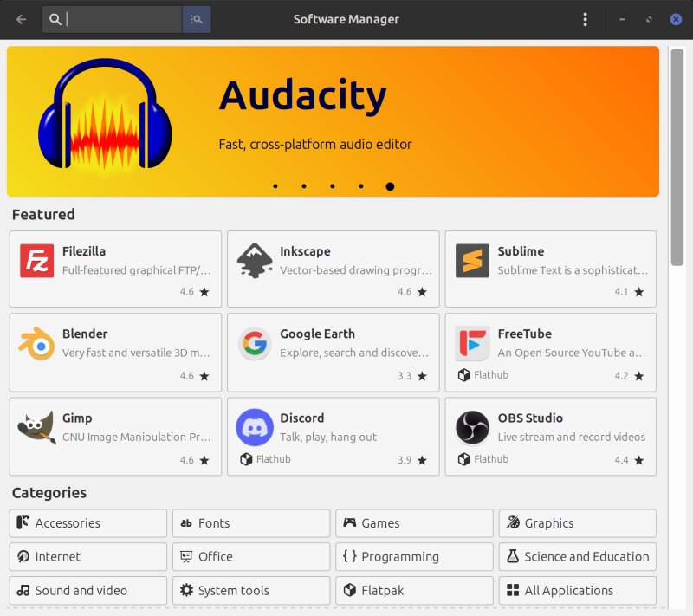This screenshot has height=616, width=693.
Task: Click the All Applications grid icon
Action: [x=513, y=590]
